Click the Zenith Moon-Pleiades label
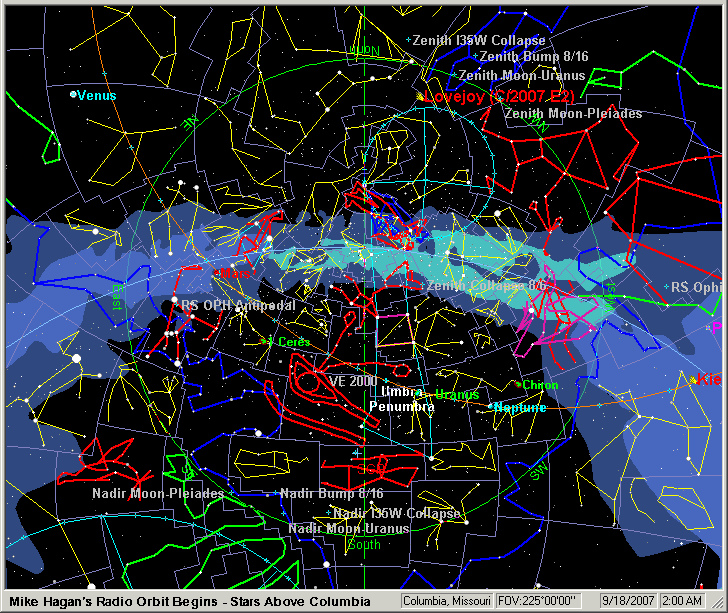 pyautogui.click(x=573, y=114)
